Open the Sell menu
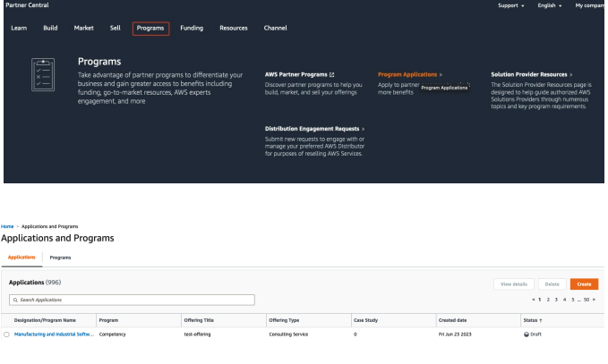The width and height of the screenshot is (608, 364). [116, 28]
